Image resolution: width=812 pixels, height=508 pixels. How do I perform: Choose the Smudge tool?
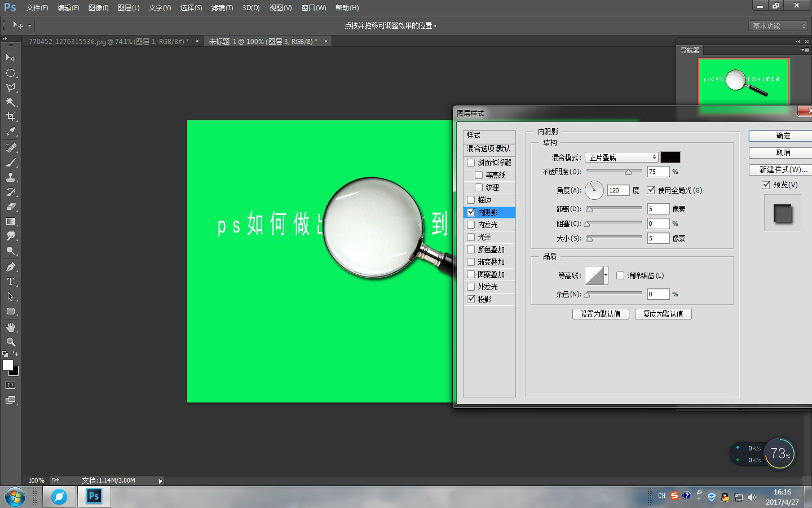coord(11,236)
